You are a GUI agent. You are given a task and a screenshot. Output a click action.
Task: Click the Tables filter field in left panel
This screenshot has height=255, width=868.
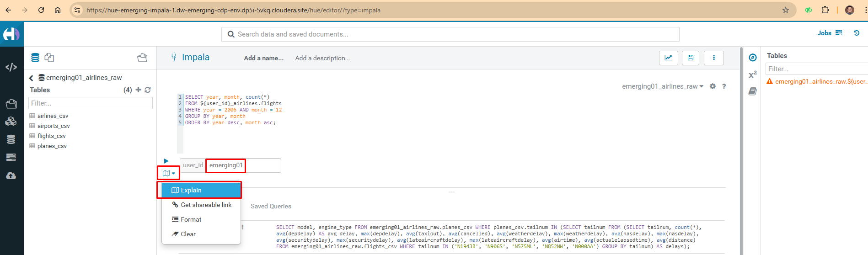pos(91,103)
